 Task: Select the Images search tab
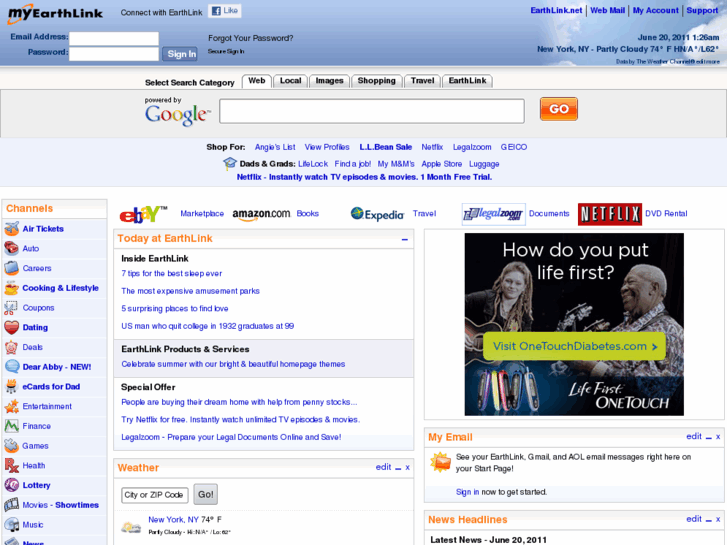click(329, 81)
